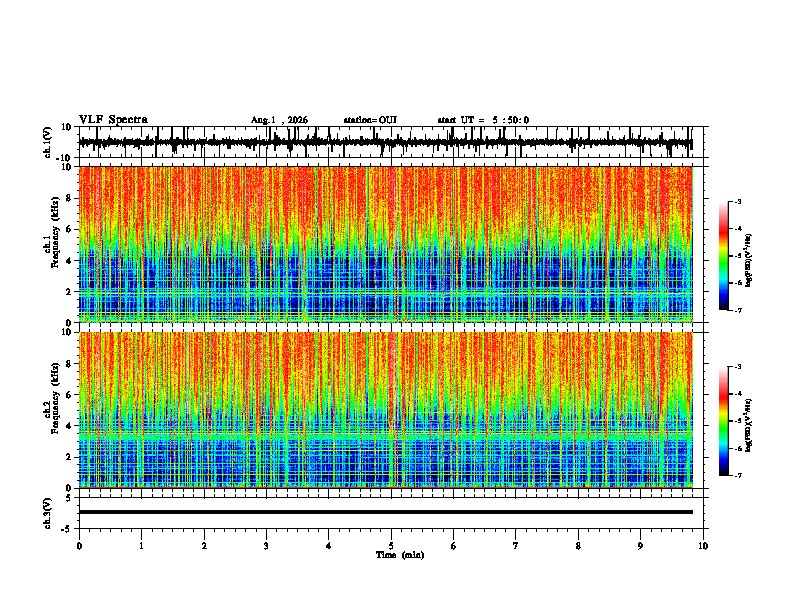Click the "6" kHz tick on ch.2 spectrogram
The image size is (792, 612).
69,395
